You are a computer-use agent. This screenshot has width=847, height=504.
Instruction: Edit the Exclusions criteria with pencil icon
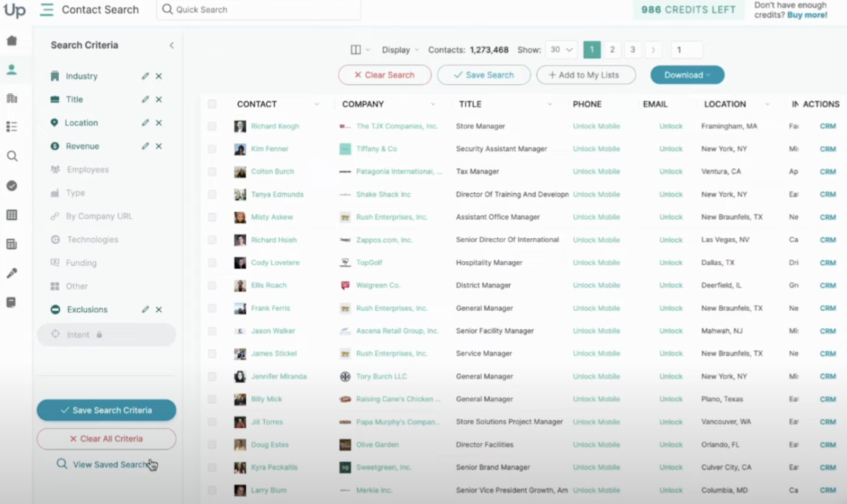(145, 310)
